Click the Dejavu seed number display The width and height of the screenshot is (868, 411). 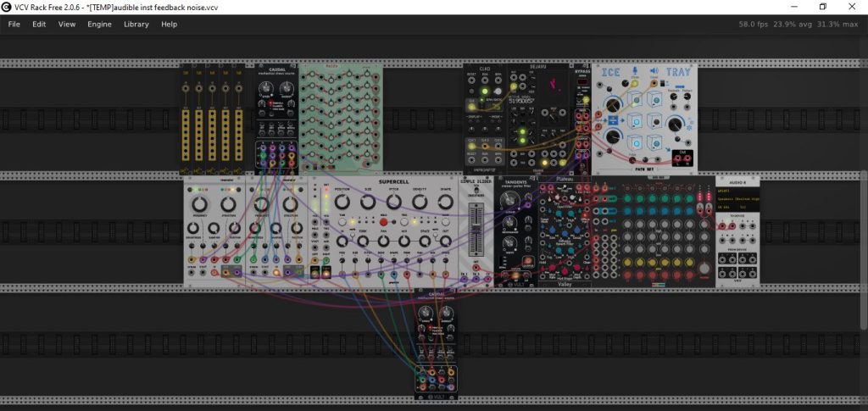point(522,102)
